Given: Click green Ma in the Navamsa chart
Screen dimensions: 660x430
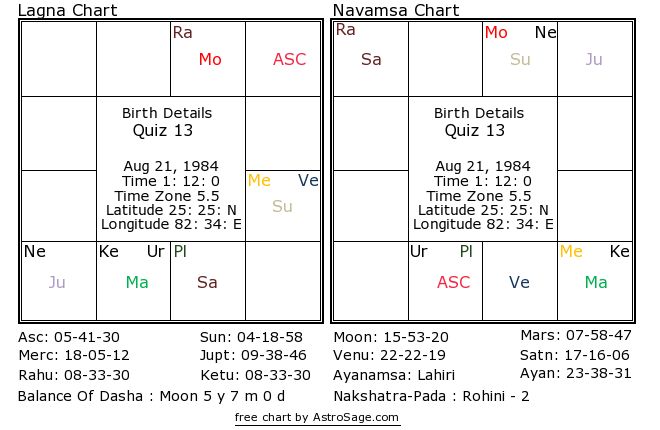Looking at the screenshot, I should point(596,283).
